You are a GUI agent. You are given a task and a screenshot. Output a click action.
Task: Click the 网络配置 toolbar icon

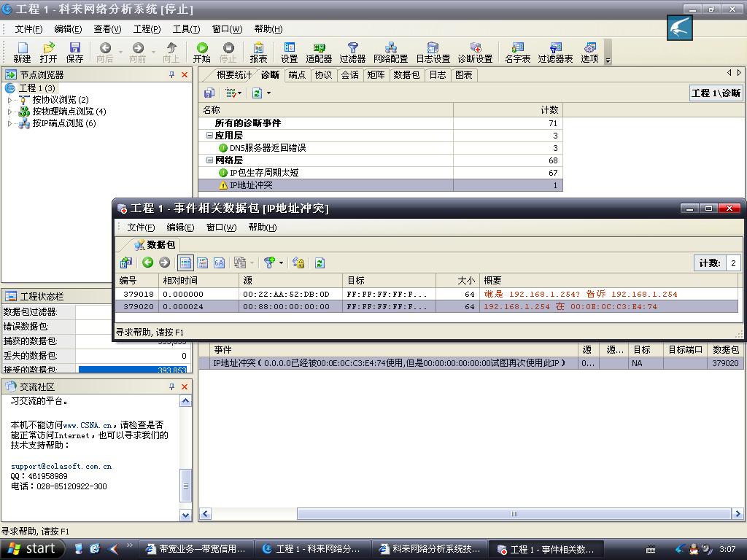tap(390, 52)
